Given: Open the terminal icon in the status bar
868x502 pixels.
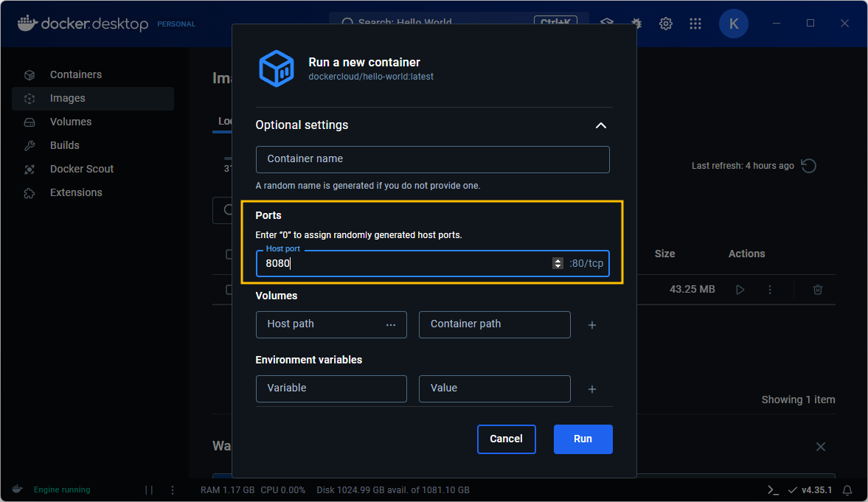Looking at the screenshot, I should coord(773,489).
